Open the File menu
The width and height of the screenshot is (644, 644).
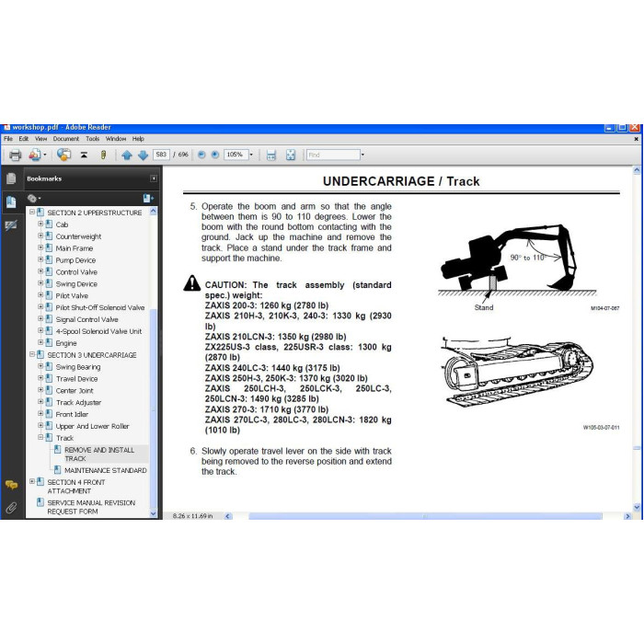point(7,139)
